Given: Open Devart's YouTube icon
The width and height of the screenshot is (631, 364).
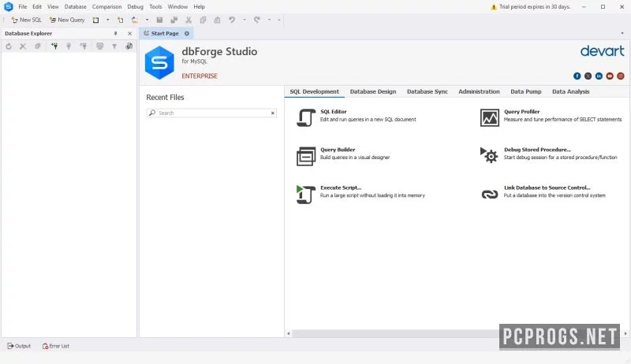Looking at the screenshot, I should tap(610, 76).
